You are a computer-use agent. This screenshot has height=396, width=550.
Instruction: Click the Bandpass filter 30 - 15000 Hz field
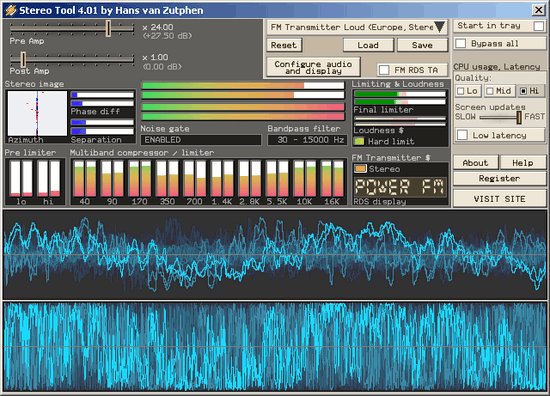click(x=307, y=140)
